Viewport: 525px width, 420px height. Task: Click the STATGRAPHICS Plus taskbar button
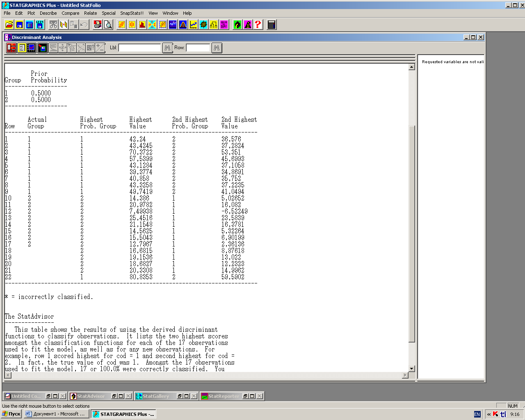(123, 414)
